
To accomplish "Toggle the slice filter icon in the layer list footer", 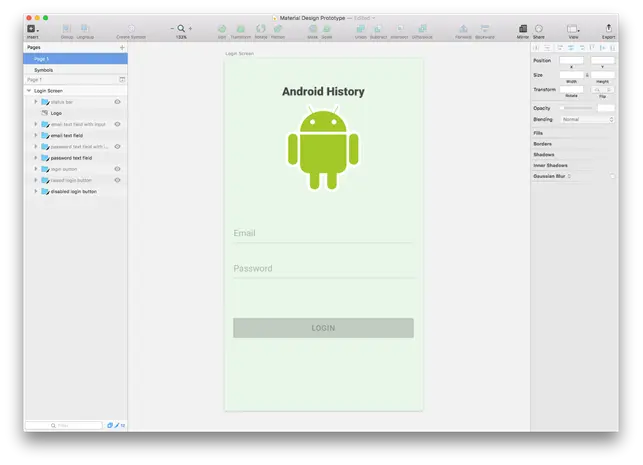I will (117, 426).
